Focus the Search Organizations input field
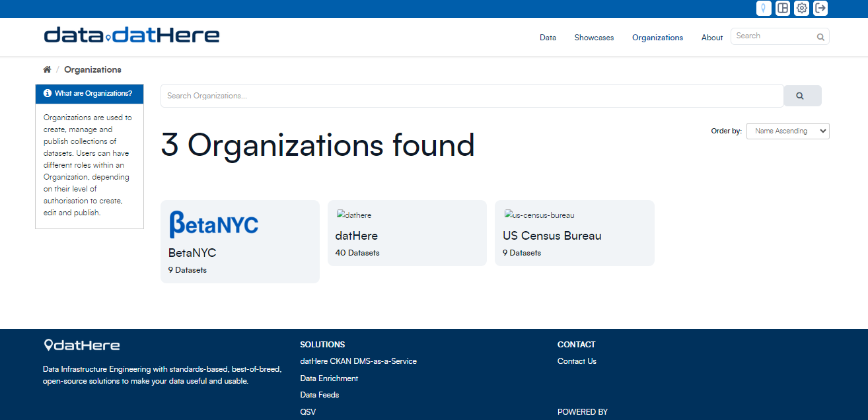Screen dimensions: 868x420 pyautogui.click(x=472, y=96)
